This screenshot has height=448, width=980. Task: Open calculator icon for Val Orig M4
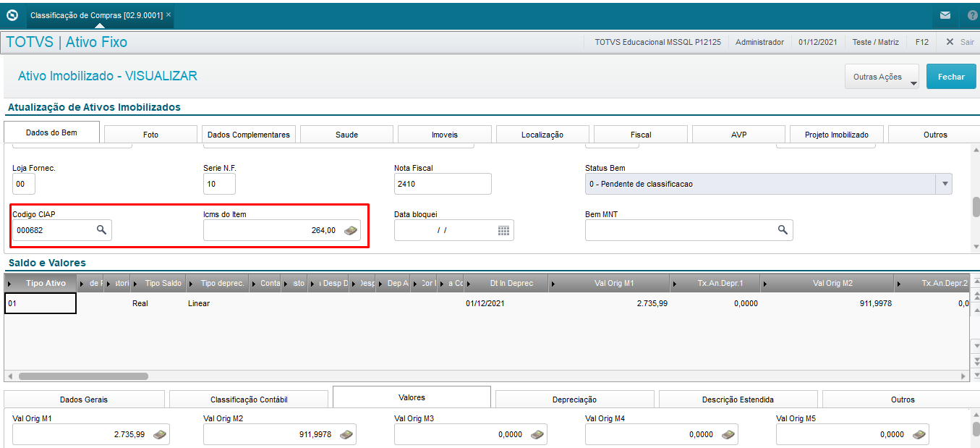(728, 434)
